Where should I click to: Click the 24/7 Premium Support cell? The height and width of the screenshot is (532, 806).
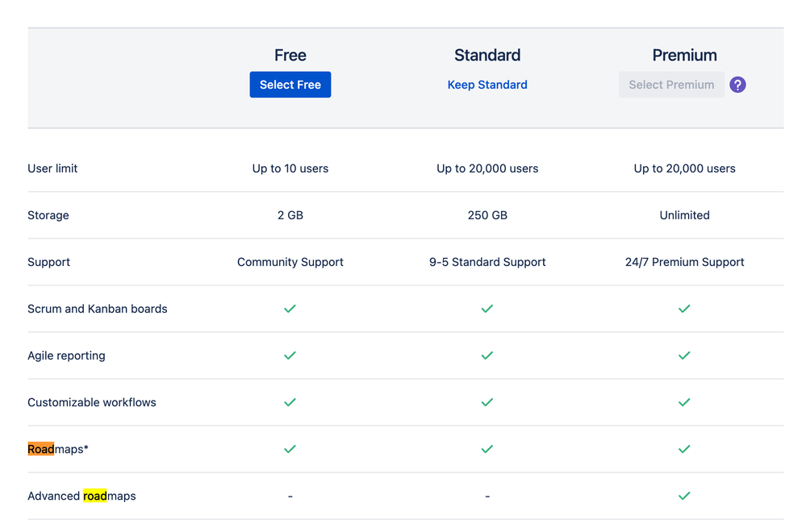pyautogui.click(x=684, y=262)
